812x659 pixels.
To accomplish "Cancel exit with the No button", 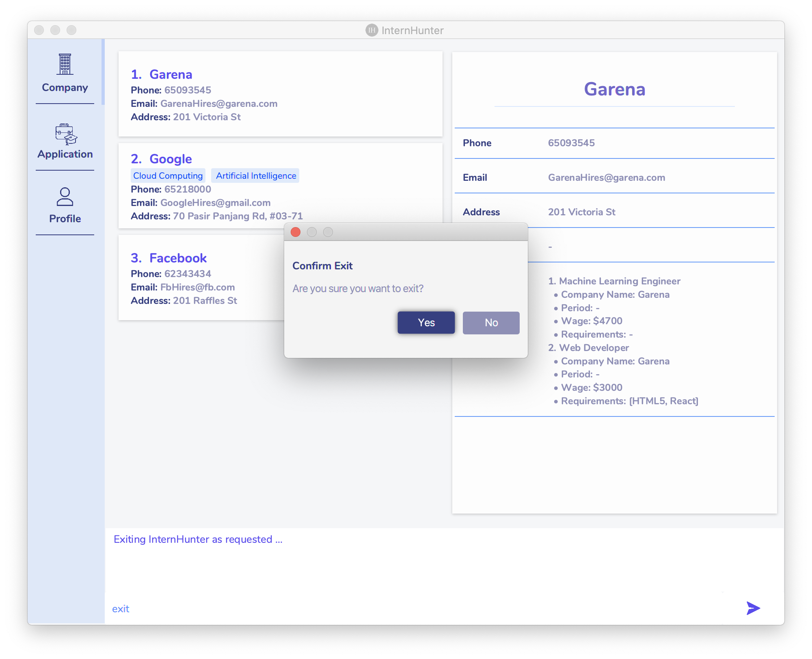I will 491,323.
